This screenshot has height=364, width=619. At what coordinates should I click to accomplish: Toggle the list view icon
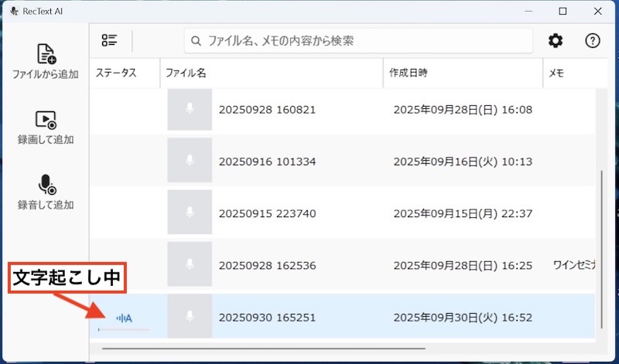[109, 40]
